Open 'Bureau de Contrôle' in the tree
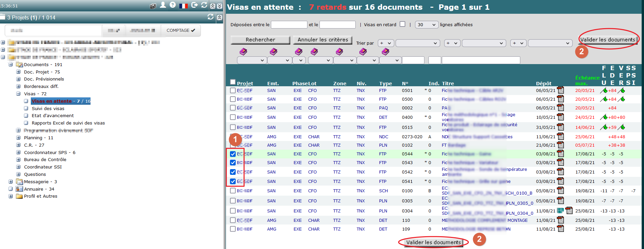Viewport: 644px width, 249px height. pos(45,159)
